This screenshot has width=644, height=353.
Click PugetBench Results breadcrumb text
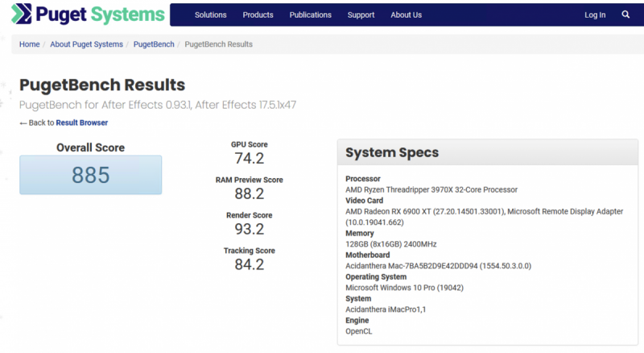pos(218,44)
